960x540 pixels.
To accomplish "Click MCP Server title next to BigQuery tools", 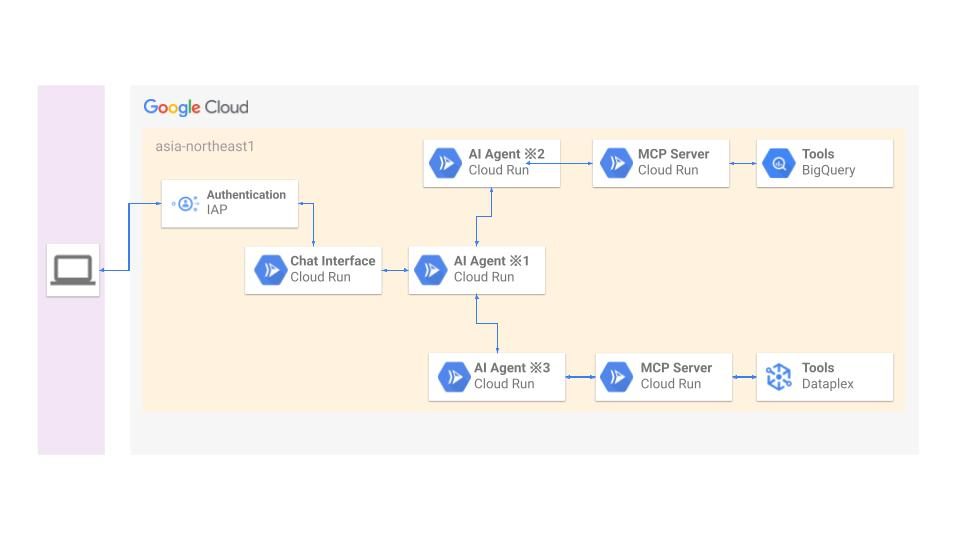I will pos(673,154).
